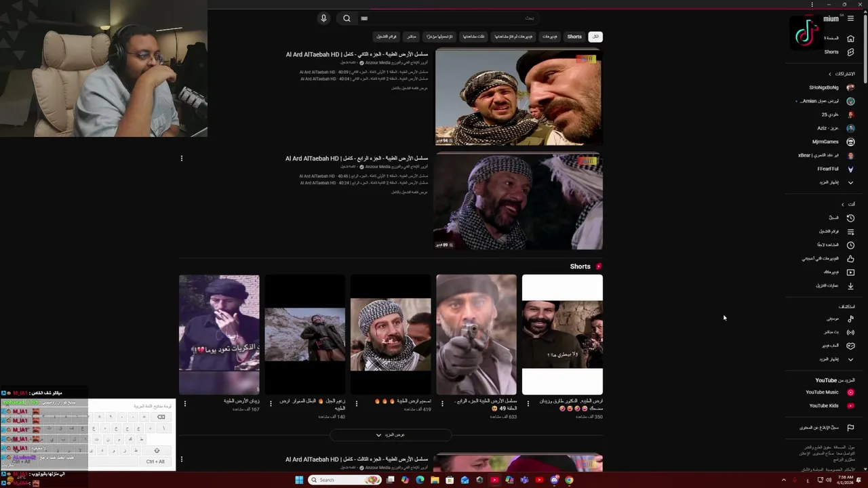Open options menu for 167K views Short
This screenshot has height=488, width=868.
coord(184,403)
